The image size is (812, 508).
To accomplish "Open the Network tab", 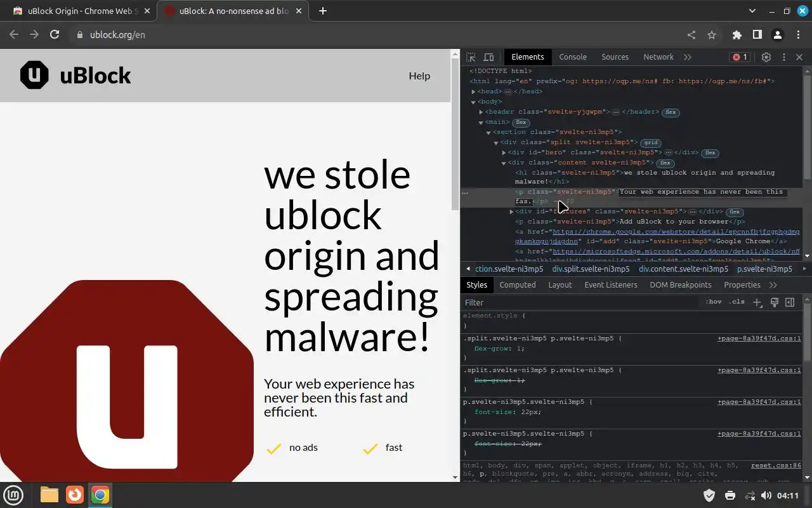I will tap(658, 57).
